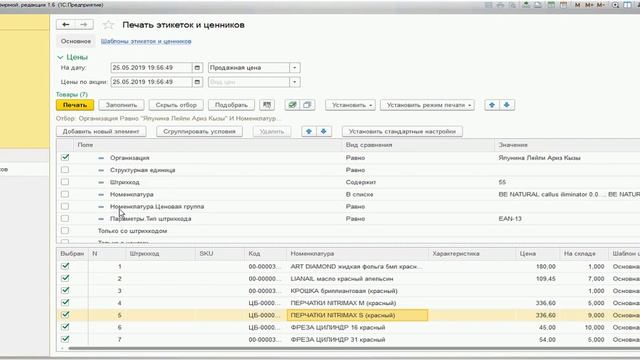Enable Только со штрихкодом checkbox

pos(65,231)
